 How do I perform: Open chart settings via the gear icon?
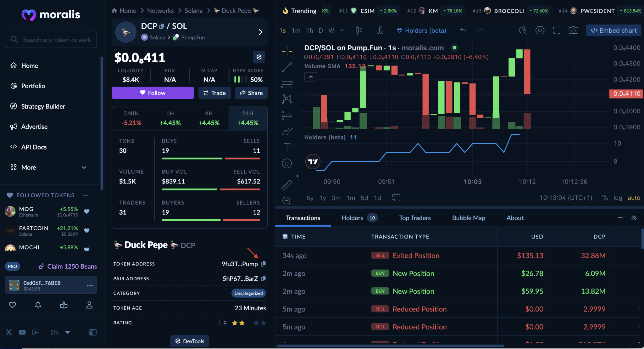click(540, 30)
